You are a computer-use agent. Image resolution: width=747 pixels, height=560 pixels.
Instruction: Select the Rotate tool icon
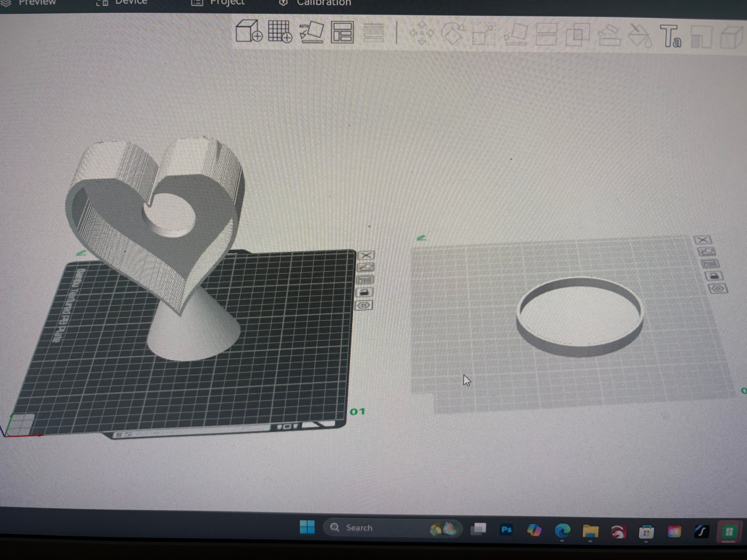(452, 33)
